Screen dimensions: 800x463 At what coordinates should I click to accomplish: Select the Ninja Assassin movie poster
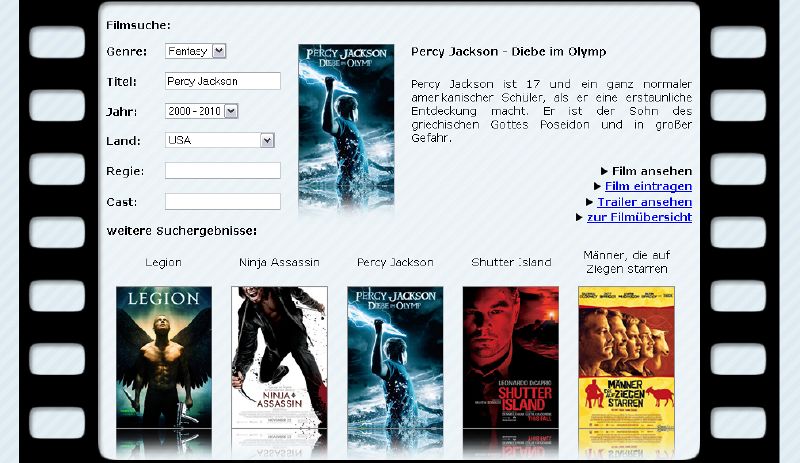click(280, 357)
